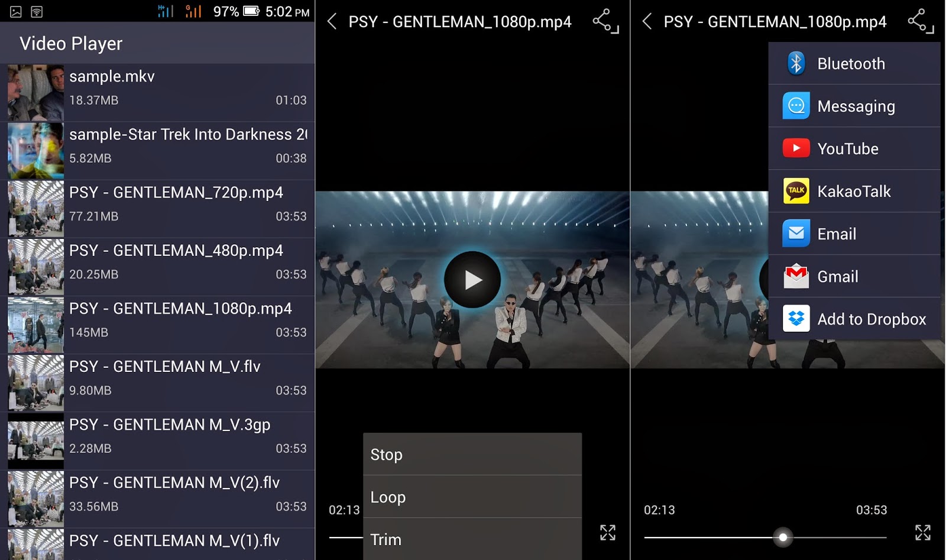The image size is (946, 560).
Task: Select PSY - GENTLEMAN M_V.3gp in the list
Action: click(157, 441)
